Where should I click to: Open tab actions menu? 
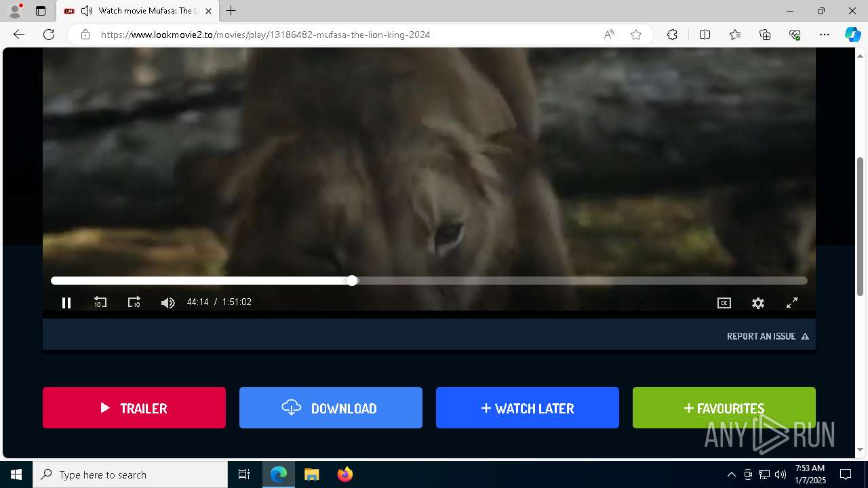click(x=41, y=11)
